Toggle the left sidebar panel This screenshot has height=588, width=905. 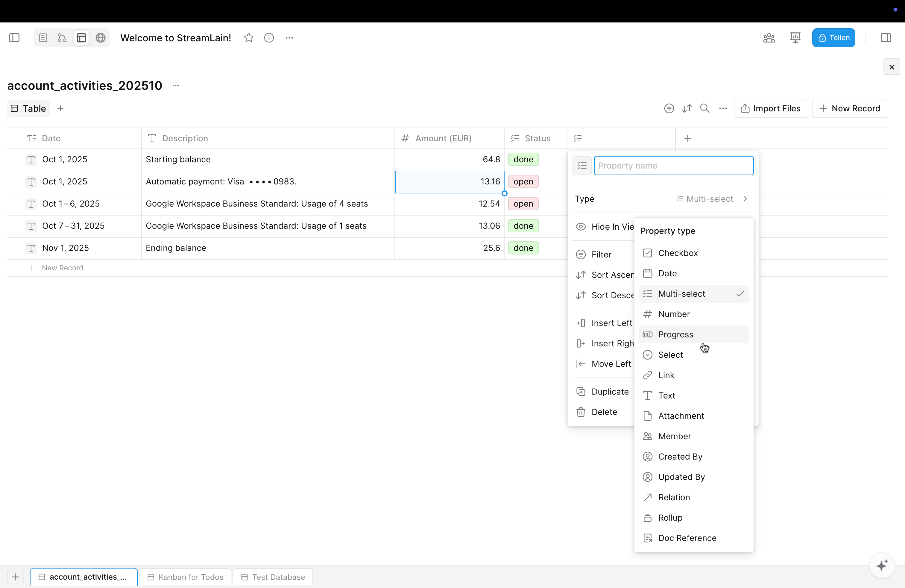point(14,38)
